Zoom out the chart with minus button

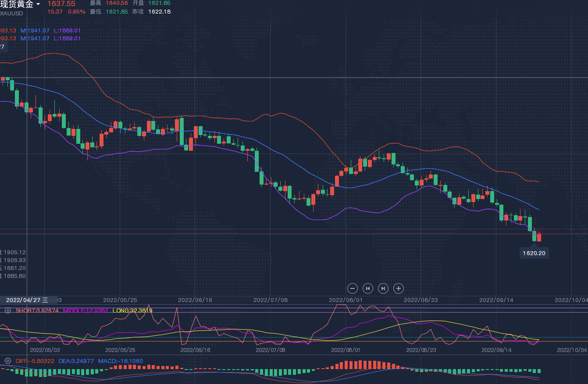pyautogui.click(x=353, y=288)
